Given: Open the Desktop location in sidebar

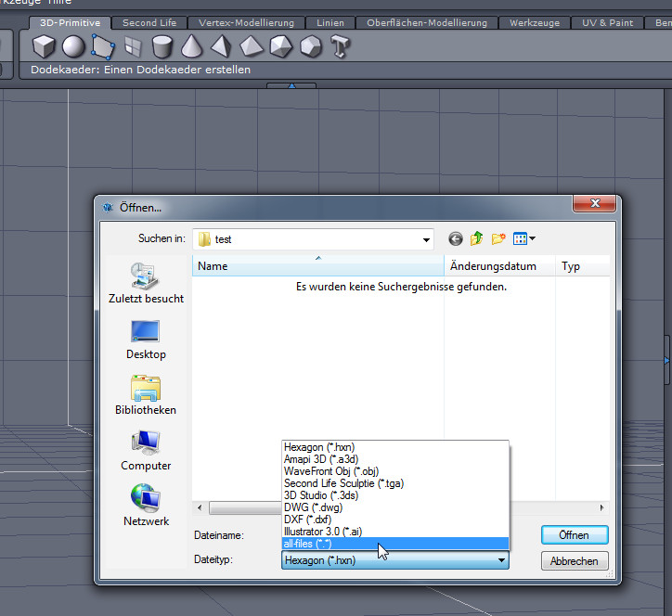Looking at the screenshot, I should coord(146,340).
